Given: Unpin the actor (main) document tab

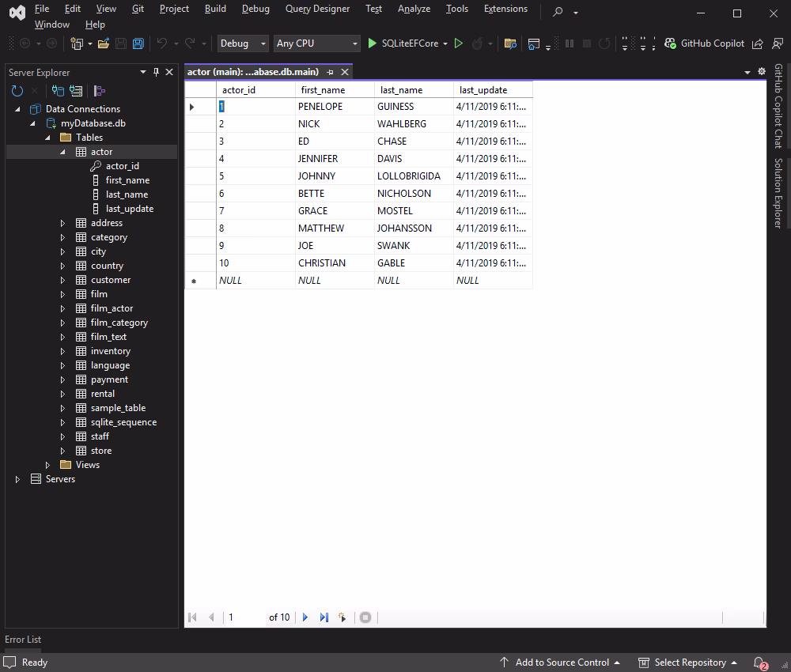Looking at the screenshot, I should click(331, 71).
